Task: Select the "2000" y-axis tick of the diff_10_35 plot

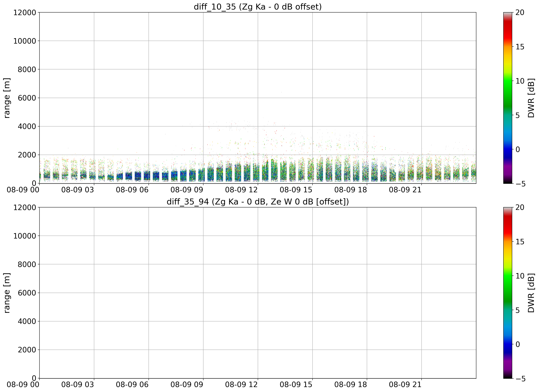Action: (x=27, y=155)
